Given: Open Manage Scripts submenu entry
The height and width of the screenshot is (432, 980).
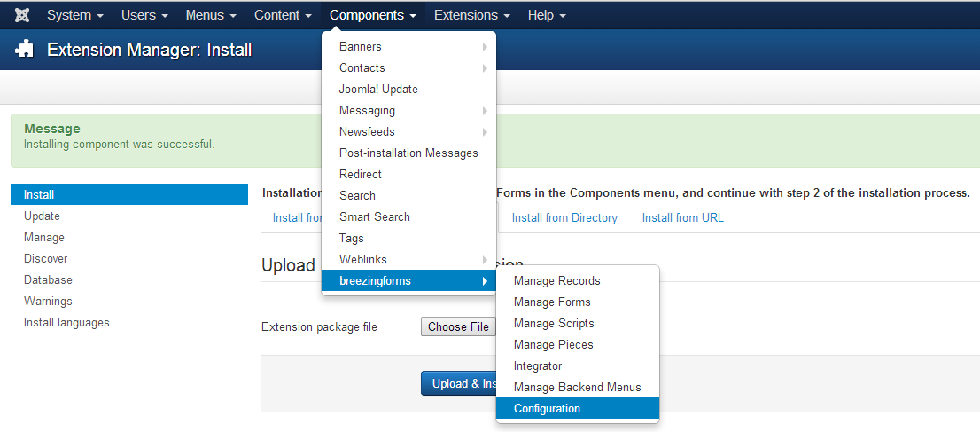Looking at the screenshot, I should (578, 324).
